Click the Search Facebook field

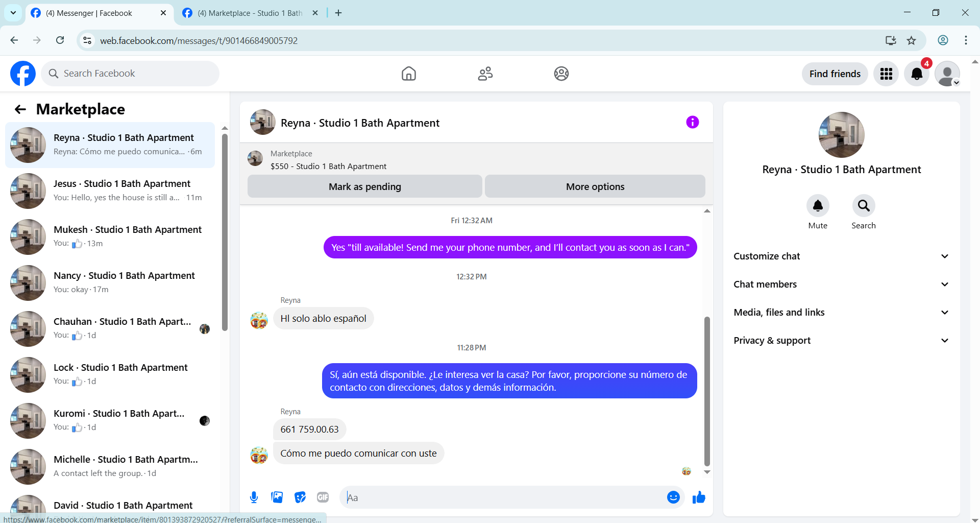pyautogui.click(x=130, y=74)
